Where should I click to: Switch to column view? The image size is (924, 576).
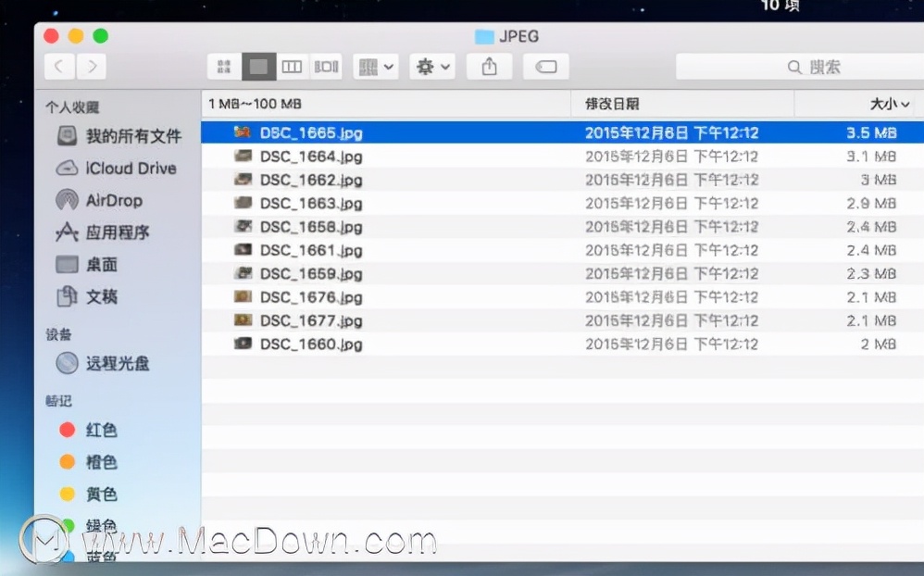pyautogui.click(x=292, y=66)
